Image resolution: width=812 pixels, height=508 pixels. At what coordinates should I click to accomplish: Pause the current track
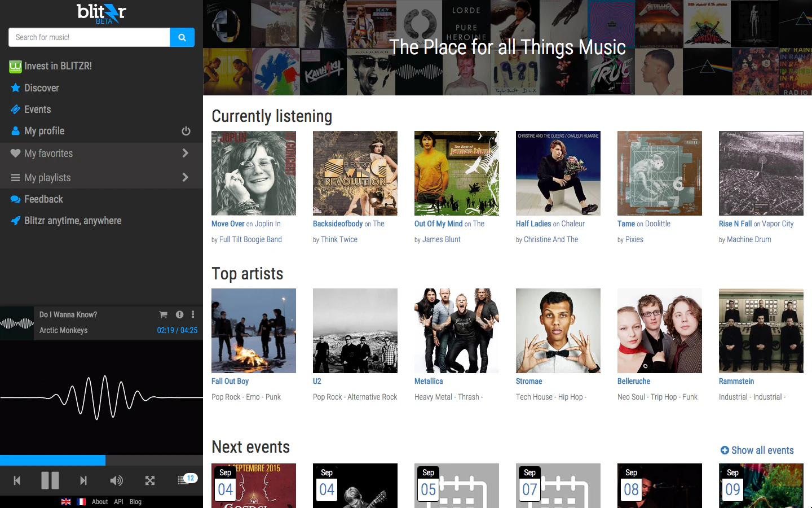point(50,480)
